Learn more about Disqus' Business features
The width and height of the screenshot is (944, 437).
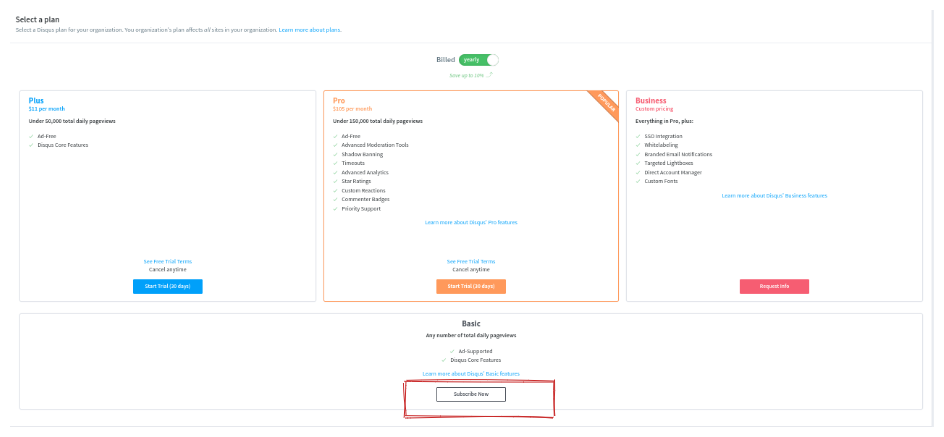pos(774,195)
